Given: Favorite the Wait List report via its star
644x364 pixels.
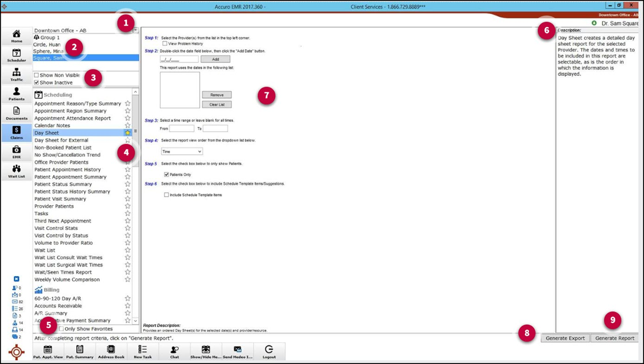Looking at the screenshot, I should [128, 250].
